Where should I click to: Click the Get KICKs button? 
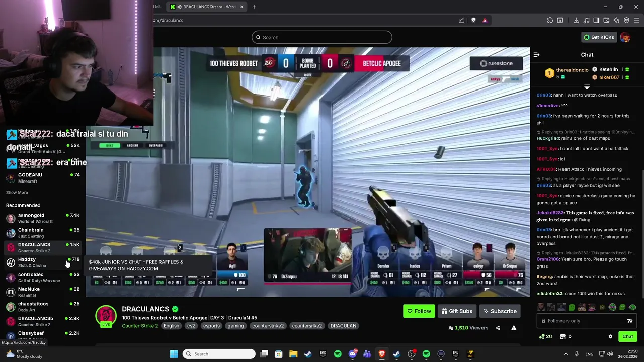(x=599, y=37)
